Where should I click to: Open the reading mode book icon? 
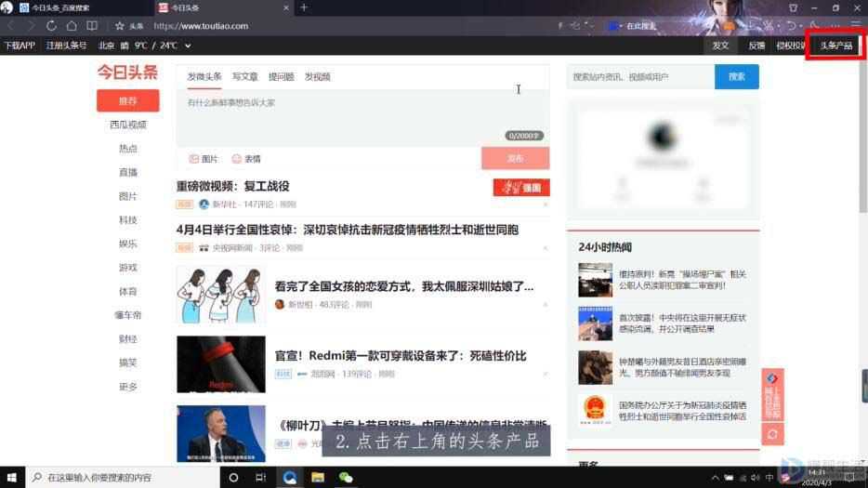pyautogui.click(x=92, y=25)
